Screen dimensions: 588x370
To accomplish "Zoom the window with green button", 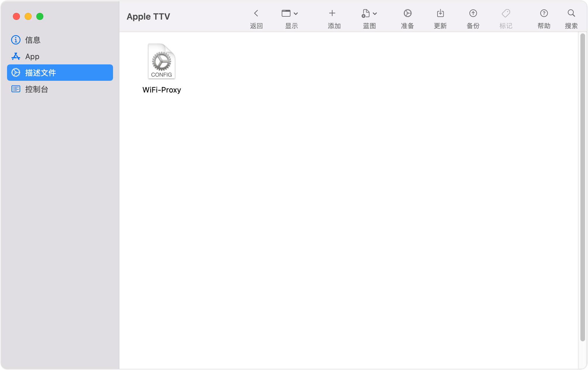I will point(40,16).
